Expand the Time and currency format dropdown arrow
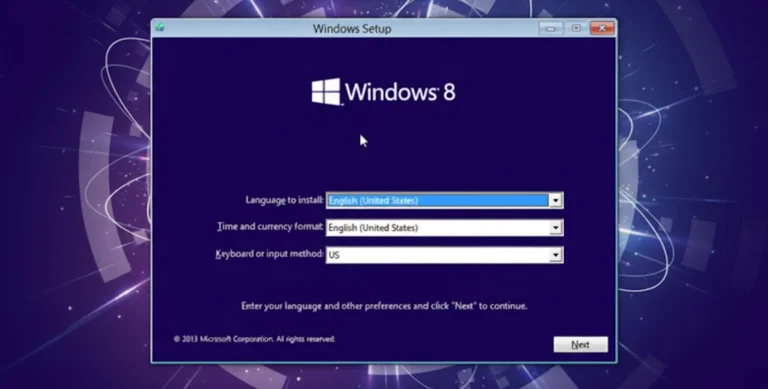The image size is (768, 389). point(555,228)
